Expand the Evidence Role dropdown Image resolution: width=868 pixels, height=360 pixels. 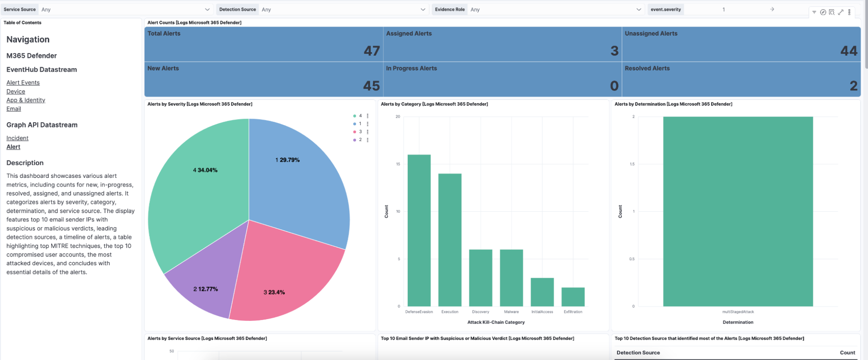638,10
